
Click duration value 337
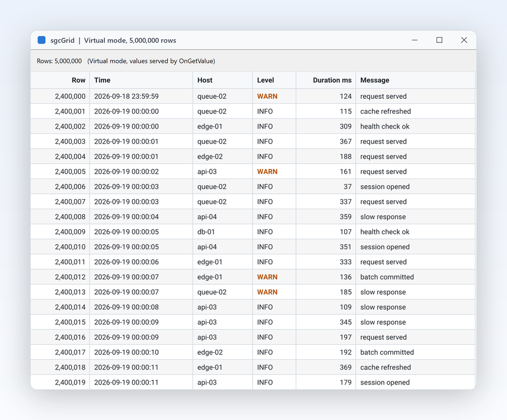click(345, 202)
